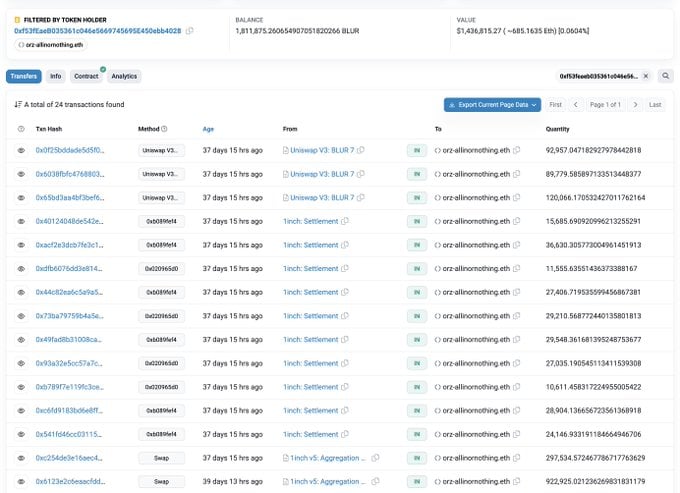Open transaction hash 0x65bd3aa4bf3bef6

pyautogui.click(x=68, y=198)
